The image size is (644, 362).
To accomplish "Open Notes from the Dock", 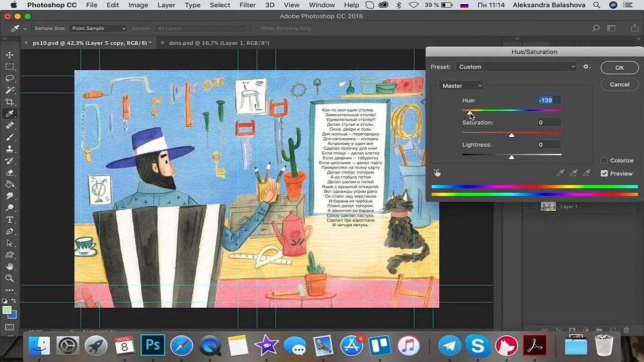I will pyautogui.click(x=238, y=345).
